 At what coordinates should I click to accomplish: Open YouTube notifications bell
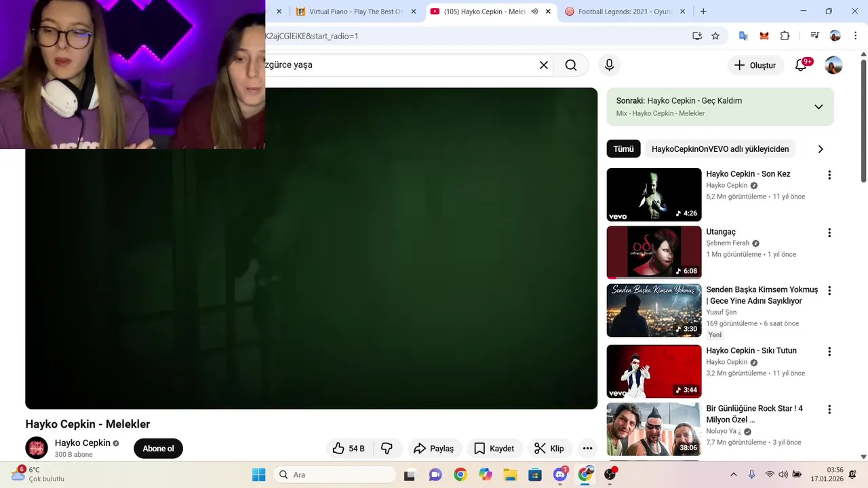pos(801,65)
